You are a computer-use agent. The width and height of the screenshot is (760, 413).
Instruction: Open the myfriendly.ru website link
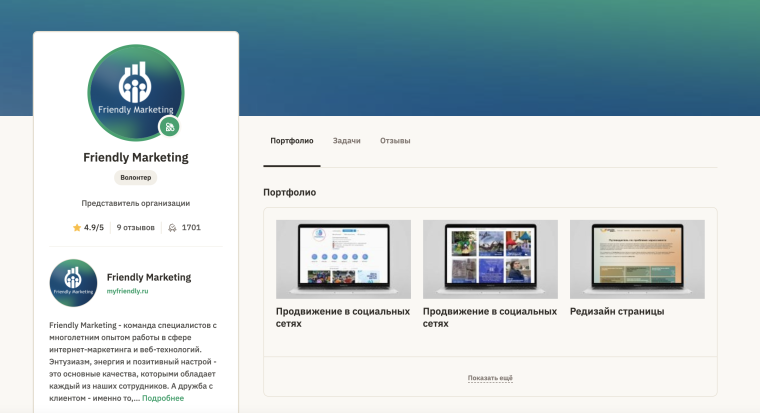click(x=128, y=290)
